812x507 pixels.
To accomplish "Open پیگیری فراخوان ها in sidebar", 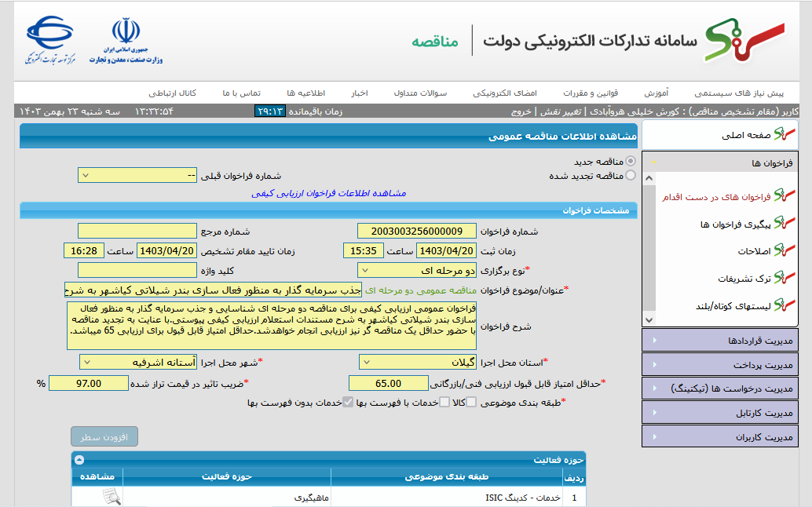I will click(735, 224).
